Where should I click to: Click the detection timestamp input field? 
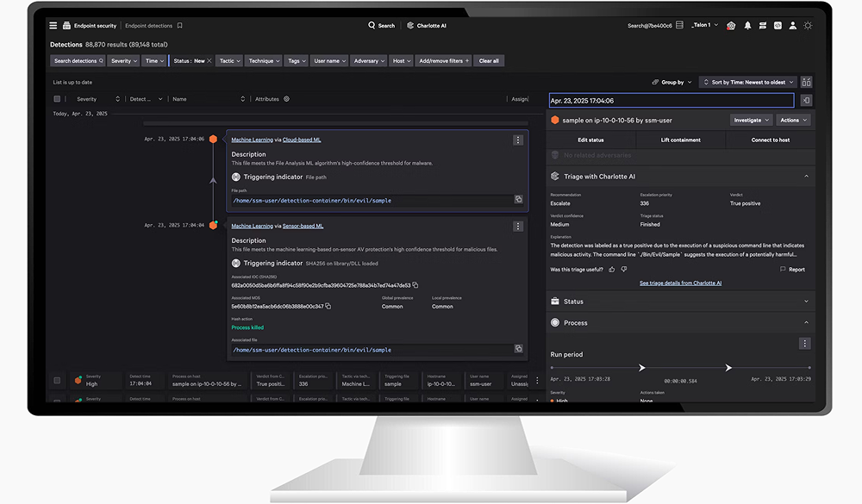coord(671,101)
